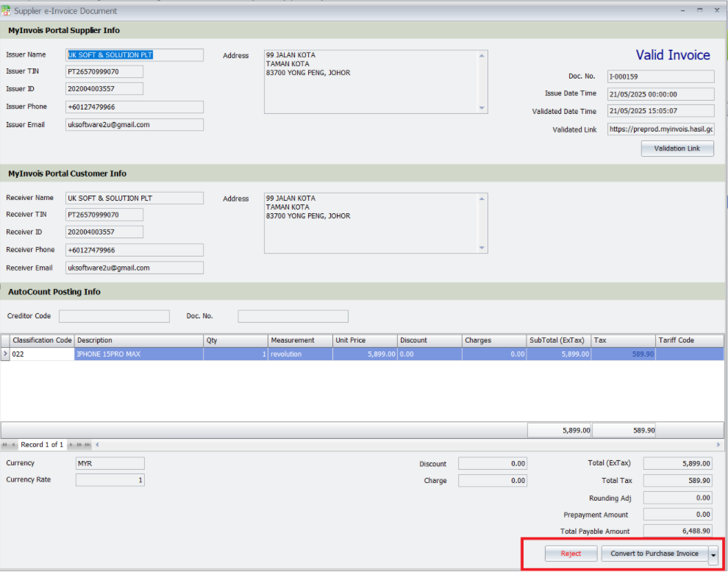The width and height of the screenshot is (728, 572).
Task: Click the Validated Date Time field
Action: click(660, 112)
